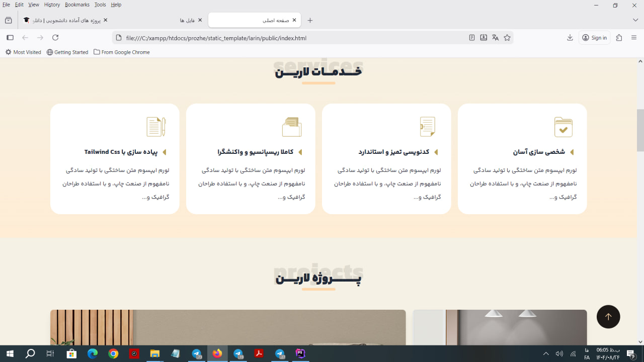Open PhpStorm from the taskbar

coord(300,353)
